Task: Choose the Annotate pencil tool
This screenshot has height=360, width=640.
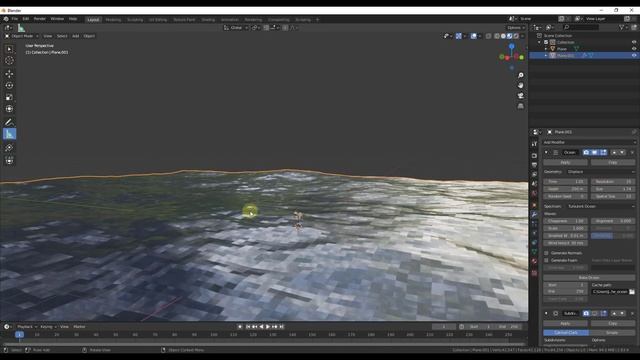Action: (9, 122)
